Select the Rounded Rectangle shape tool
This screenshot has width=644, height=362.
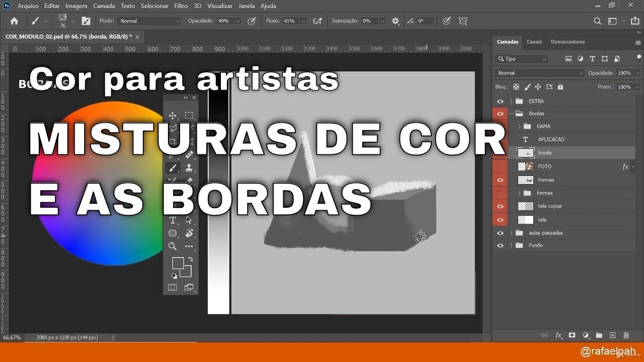(173, 233)
